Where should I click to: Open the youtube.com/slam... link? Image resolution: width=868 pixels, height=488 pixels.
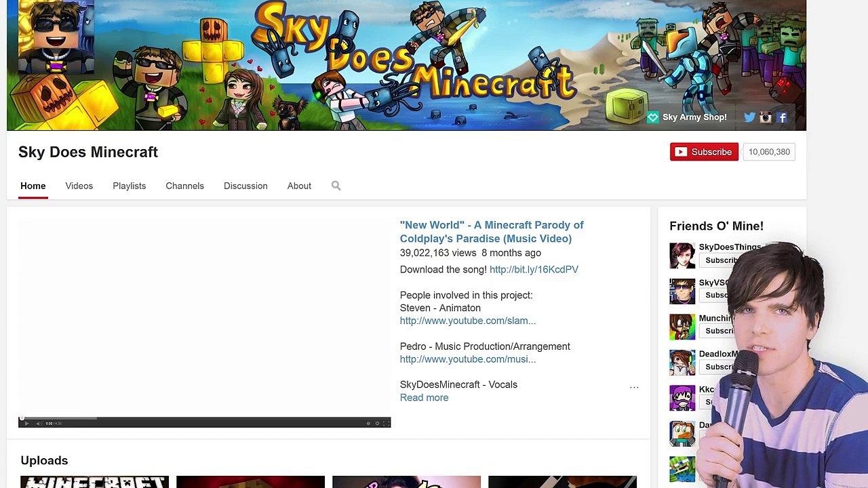click(x=468, y=321)
